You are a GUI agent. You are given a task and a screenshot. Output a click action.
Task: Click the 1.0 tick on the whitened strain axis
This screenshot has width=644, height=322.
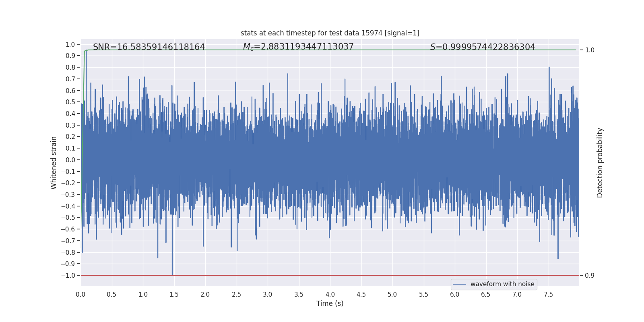coord(70,44)
